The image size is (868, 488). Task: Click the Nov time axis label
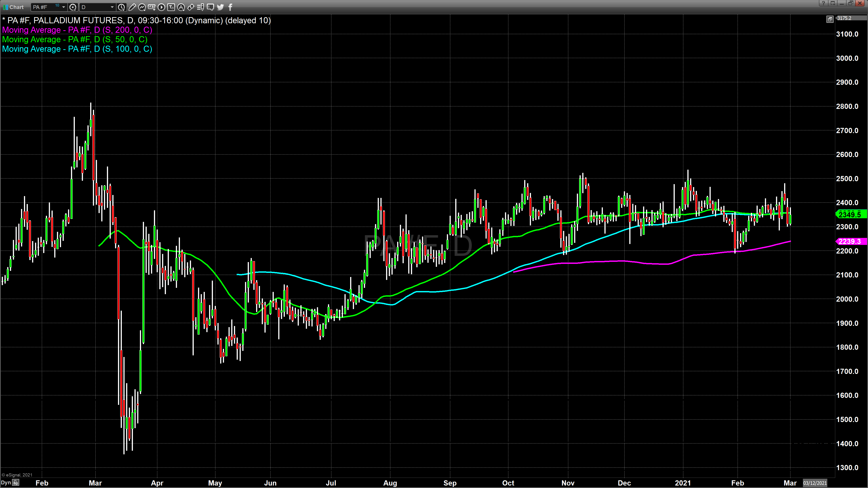tap(568, 483)
